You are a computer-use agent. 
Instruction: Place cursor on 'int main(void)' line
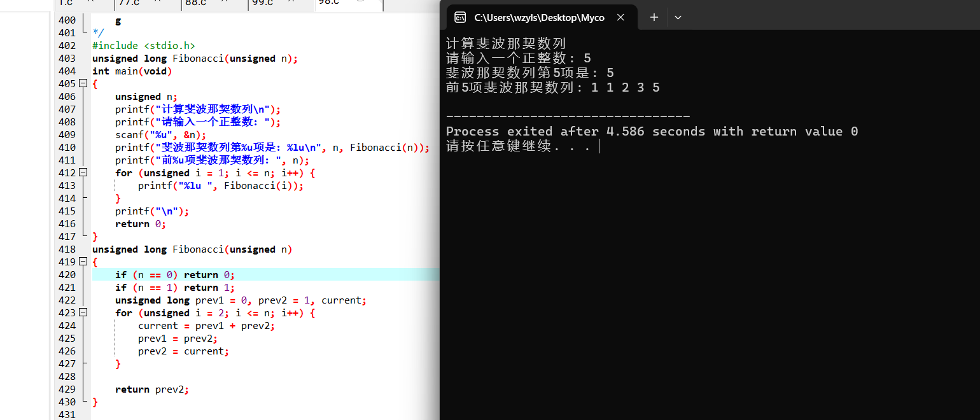(132, 71)
